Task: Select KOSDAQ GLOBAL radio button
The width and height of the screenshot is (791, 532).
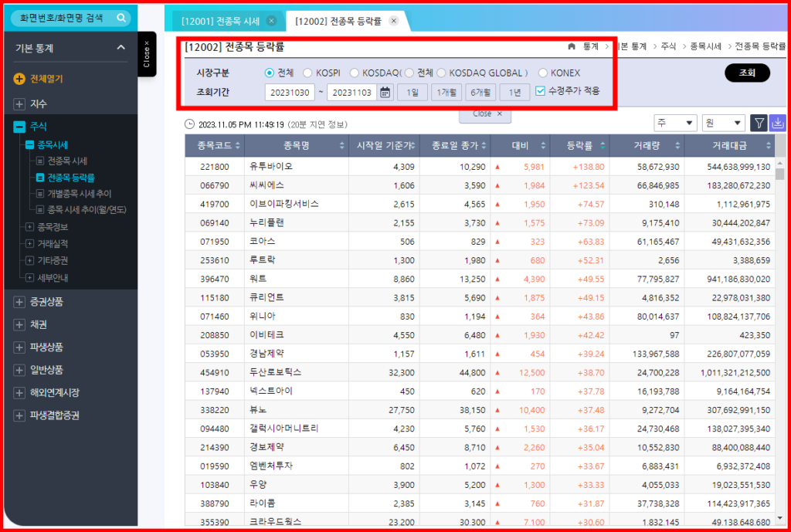Action: tap(441, 73)
